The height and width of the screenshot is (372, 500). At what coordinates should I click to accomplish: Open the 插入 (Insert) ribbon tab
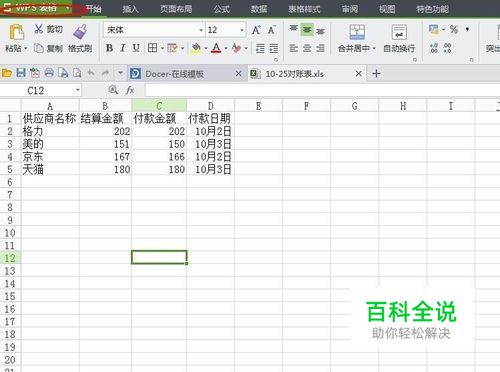pyautogui.click(x=130, y=9)
